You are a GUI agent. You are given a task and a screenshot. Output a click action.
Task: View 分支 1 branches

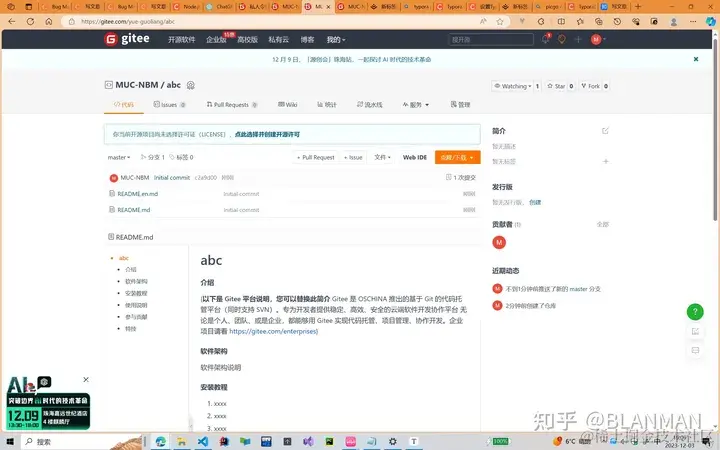coord(152,157)
